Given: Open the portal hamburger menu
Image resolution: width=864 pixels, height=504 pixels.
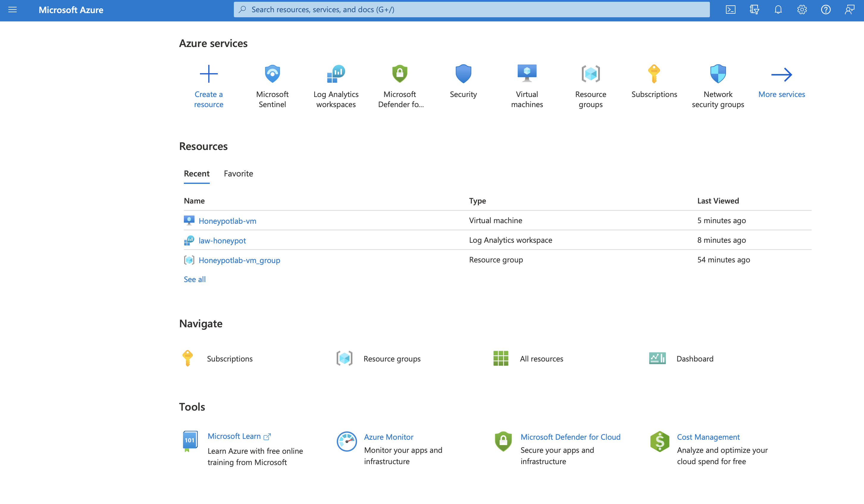Looking at the screenshot, I should (x=12, y=10).
